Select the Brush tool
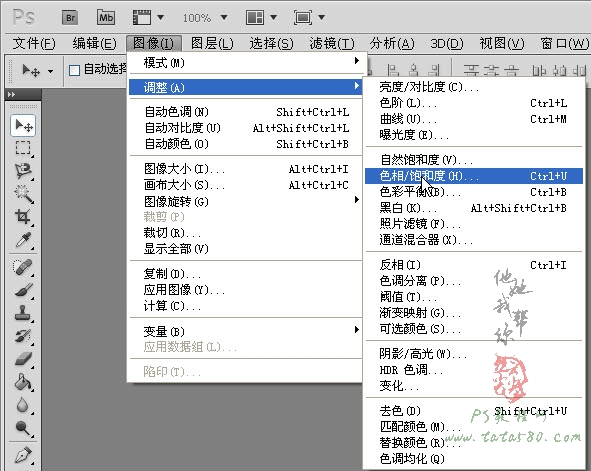Viewport: 591px width, 471px height. click(23, 290)
